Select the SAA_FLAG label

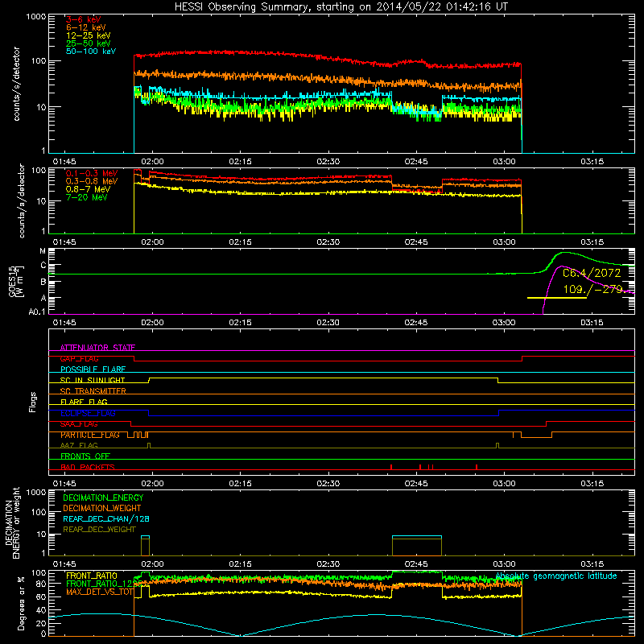click(79, 424)
